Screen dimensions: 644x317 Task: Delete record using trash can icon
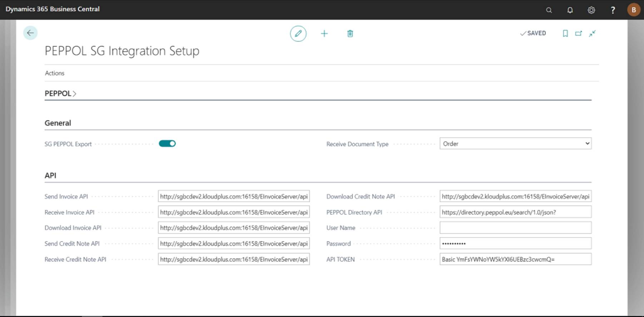tap(350, 34)
